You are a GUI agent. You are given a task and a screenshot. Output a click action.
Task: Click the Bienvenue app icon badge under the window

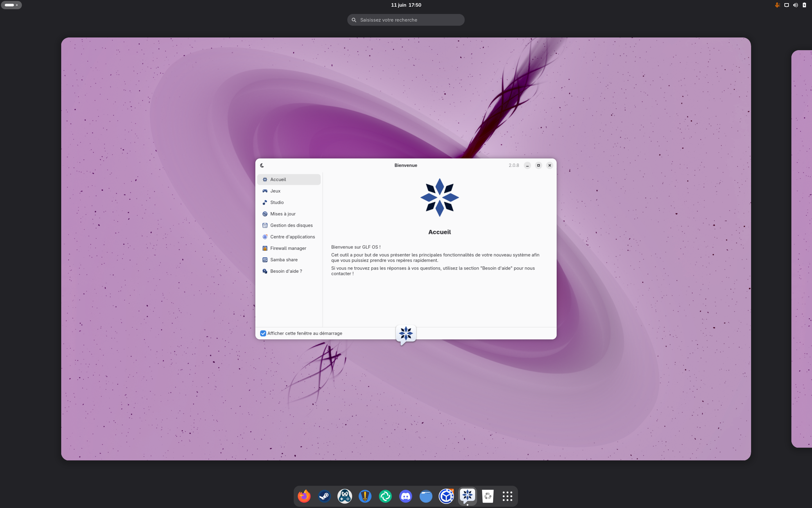coord(406,334)
